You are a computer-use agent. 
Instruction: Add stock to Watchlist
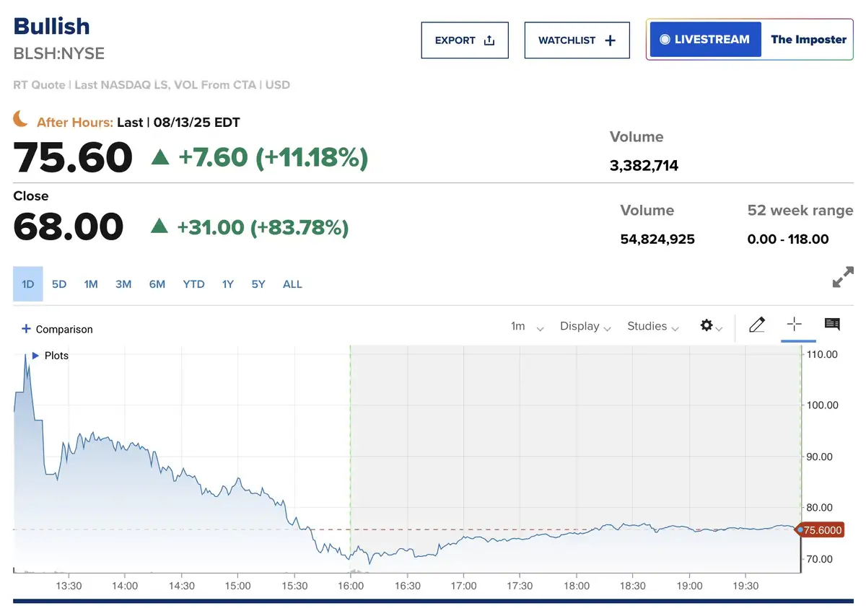577,40
